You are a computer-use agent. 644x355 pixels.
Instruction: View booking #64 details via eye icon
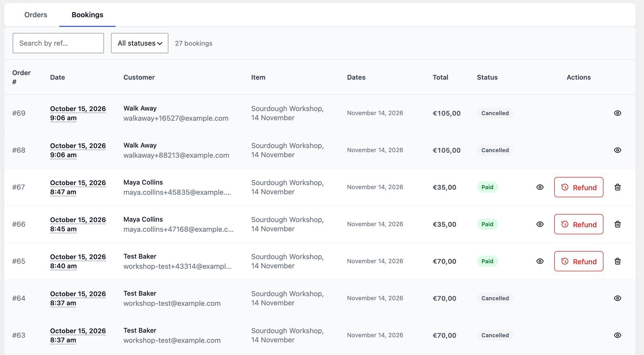pyautogui.click(x=617, y=298)
